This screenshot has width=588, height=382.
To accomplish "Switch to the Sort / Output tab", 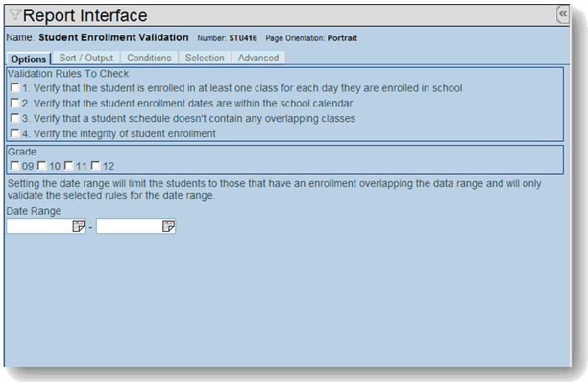I will tap(86, 58).
